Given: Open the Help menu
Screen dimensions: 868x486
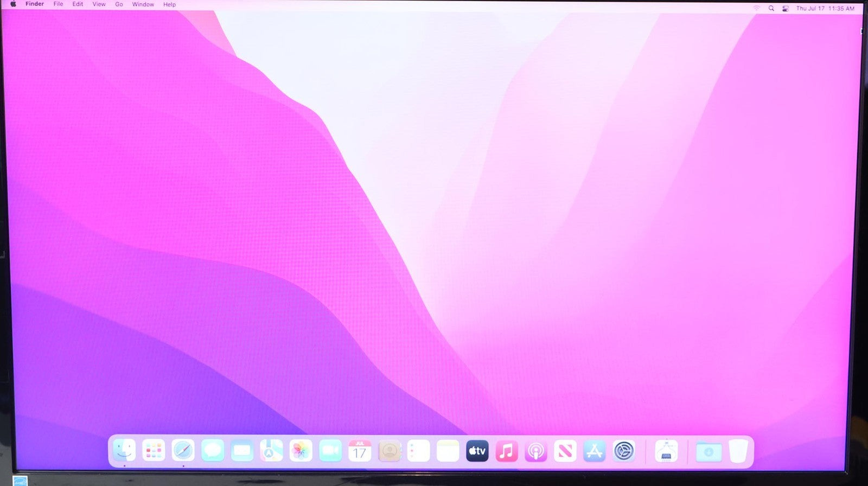Looking at the screenshot, I should 170,4.
